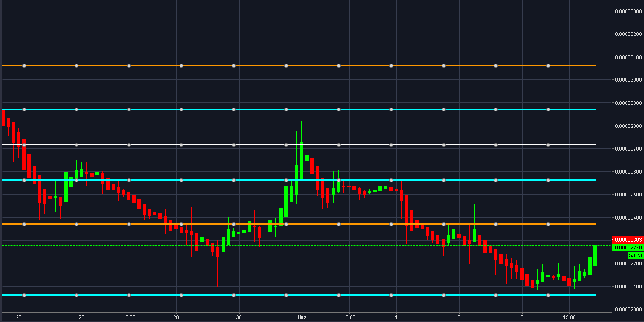Viewport: 644px width, 322px height.
Task: Select the cyan line near 0.00002600
Action: [x=299, y=180]
